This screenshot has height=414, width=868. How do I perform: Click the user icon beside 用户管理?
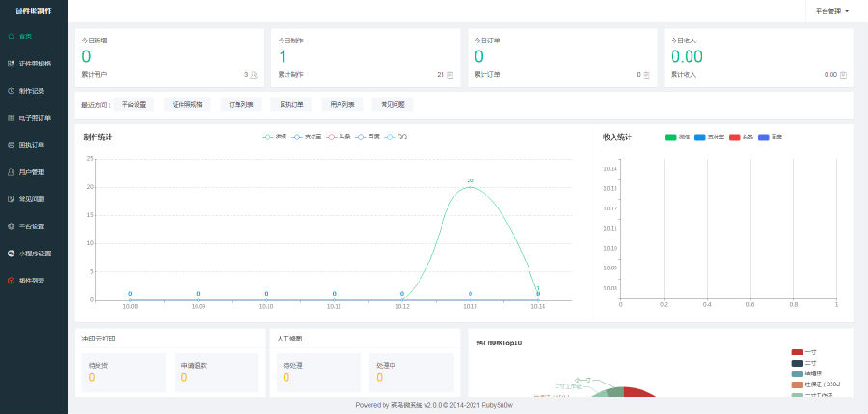click(x=11, y=172)
